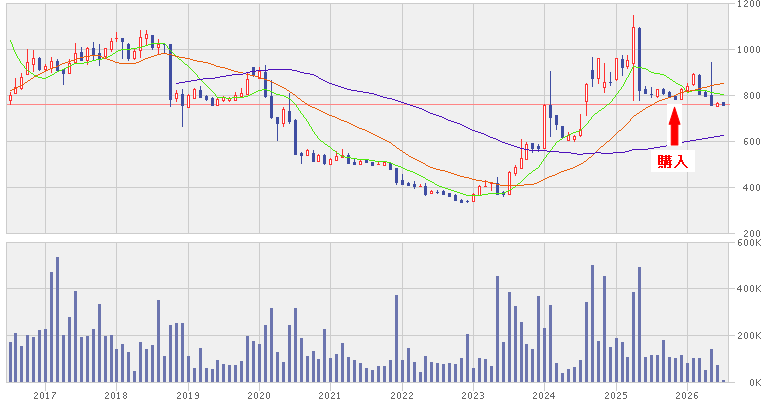Click the red upward purchase arrow
The image size is (765, 404).
pyautogui.click(x=674, y=125)
